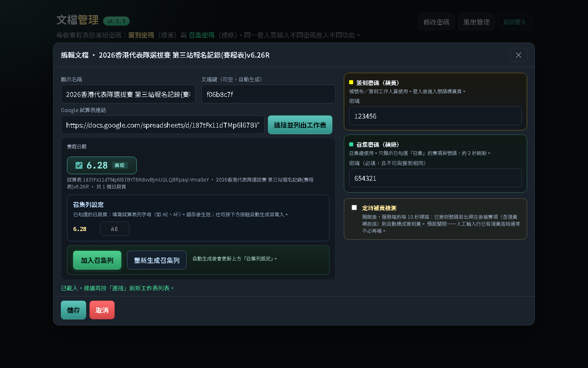Focus the muster password field 654321
Viewport: 588px width, 368px height.
(x=435, y=178)
